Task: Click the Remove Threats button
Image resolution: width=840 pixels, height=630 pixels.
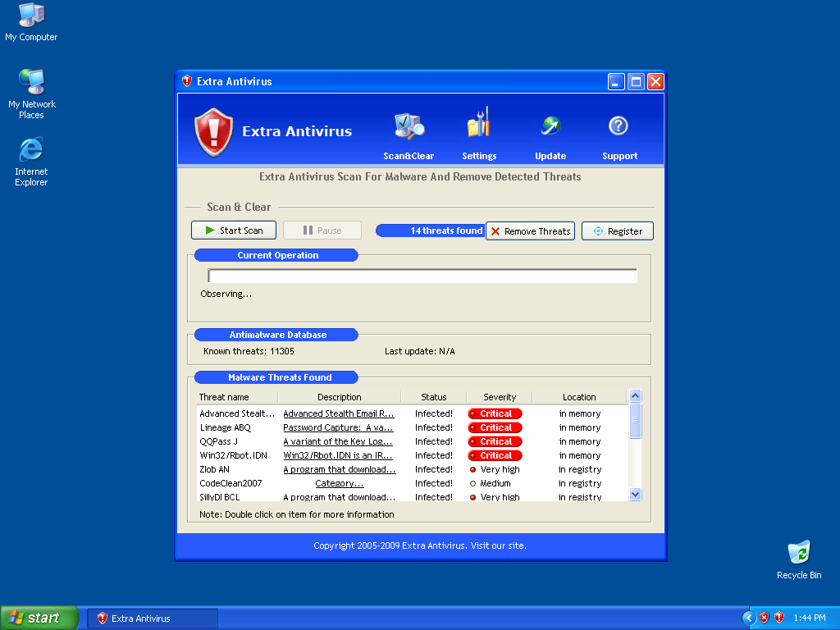Action: click(531, 231)
